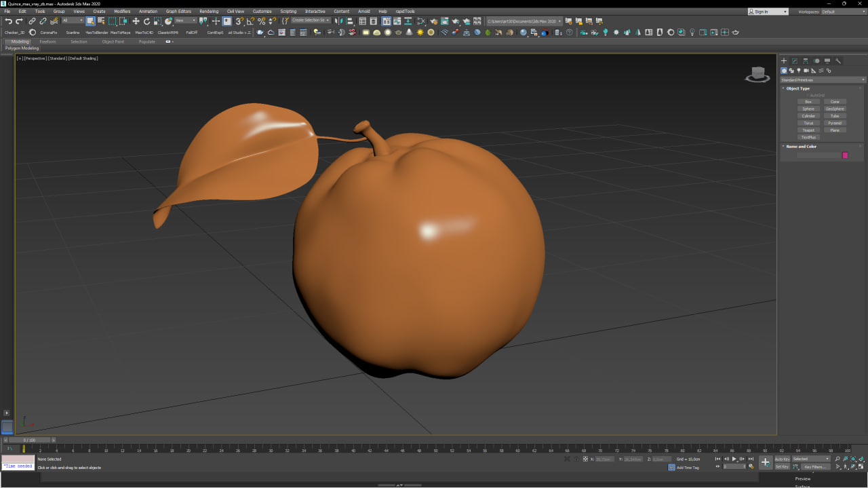Click the Mirror tool icon
This screenshot has height=488, width=868.
coord(339,21)
